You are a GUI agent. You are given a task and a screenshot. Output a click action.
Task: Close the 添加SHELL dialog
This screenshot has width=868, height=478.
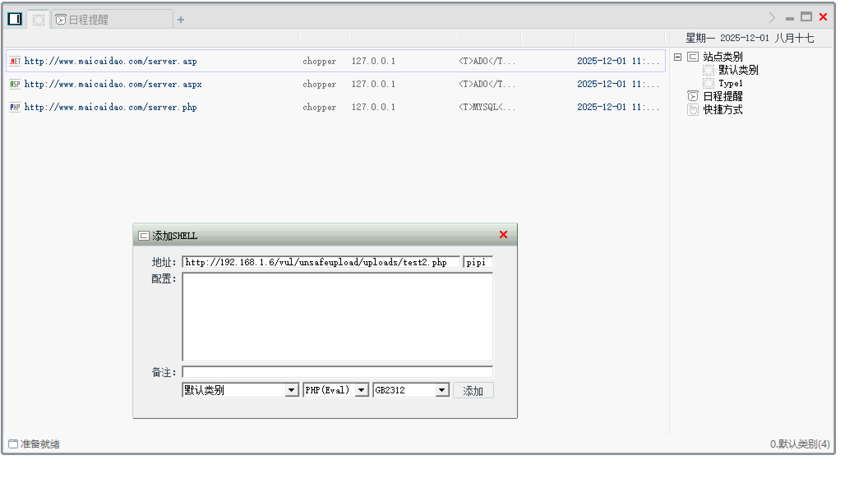pyautogui.click(x=503, y=234)
